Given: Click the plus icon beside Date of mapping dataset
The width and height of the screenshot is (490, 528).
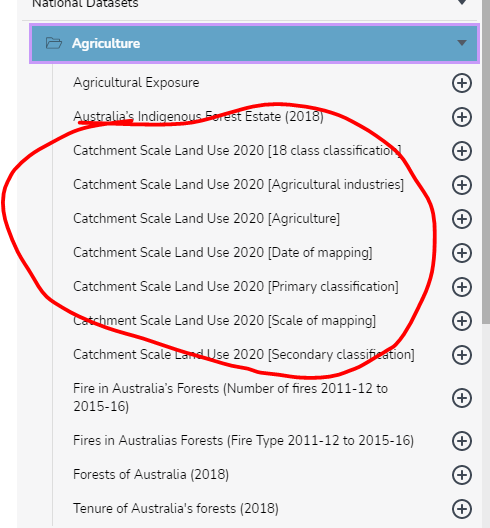Looking at the screenshot, I should [461, 253].
